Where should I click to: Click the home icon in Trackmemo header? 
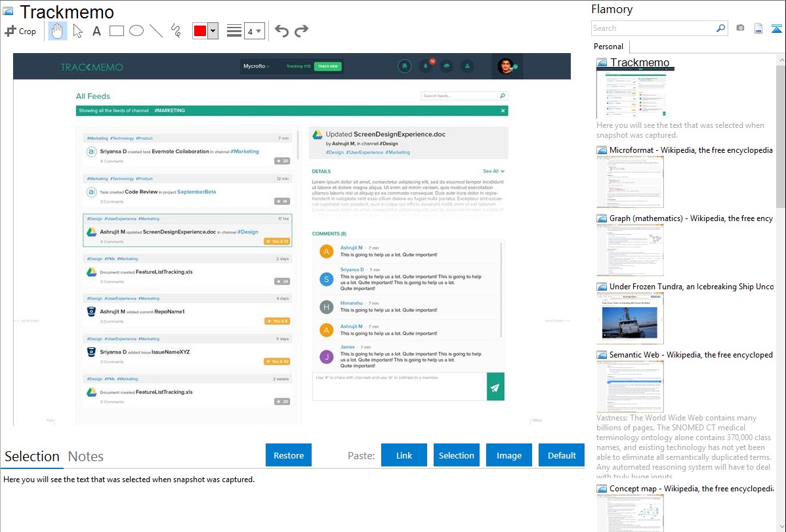[405, 66]
